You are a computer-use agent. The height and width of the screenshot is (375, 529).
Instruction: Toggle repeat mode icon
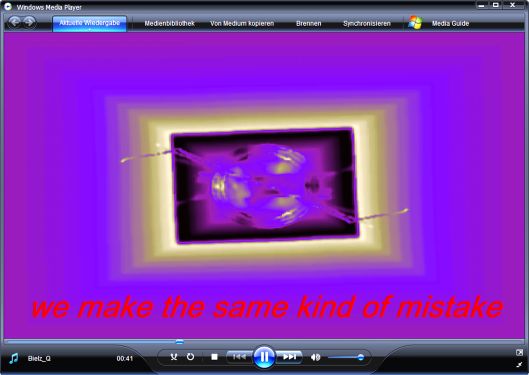[190, 357]
